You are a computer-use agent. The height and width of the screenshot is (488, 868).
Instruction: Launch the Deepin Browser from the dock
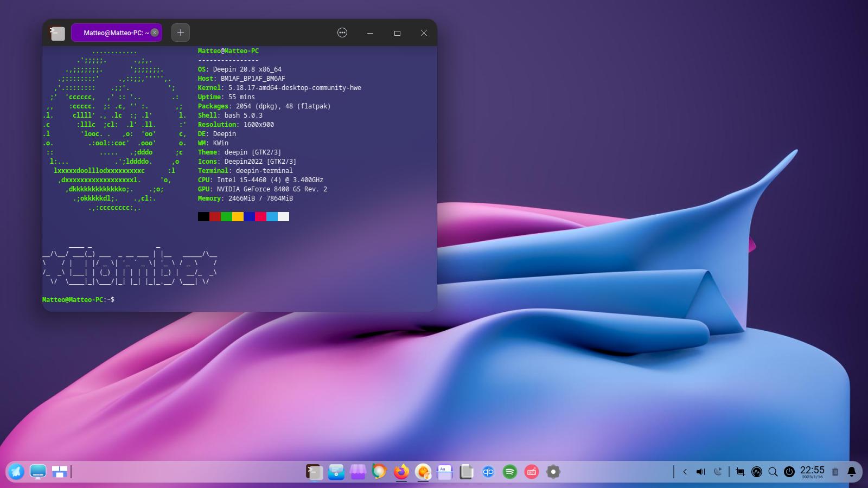point(379,472)
